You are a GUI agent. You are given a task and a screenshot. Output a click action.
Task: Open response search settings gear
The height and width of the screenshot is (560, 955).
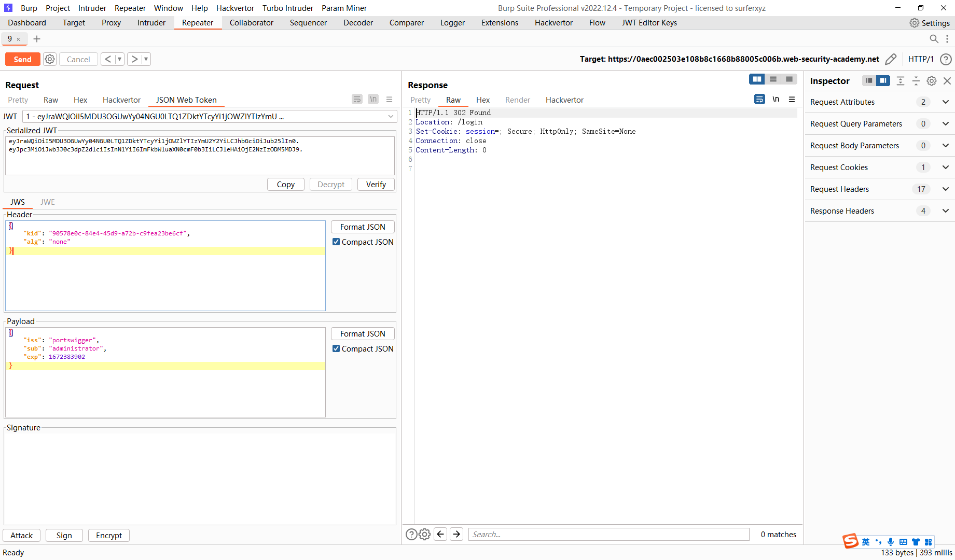(x=424, y=535)
